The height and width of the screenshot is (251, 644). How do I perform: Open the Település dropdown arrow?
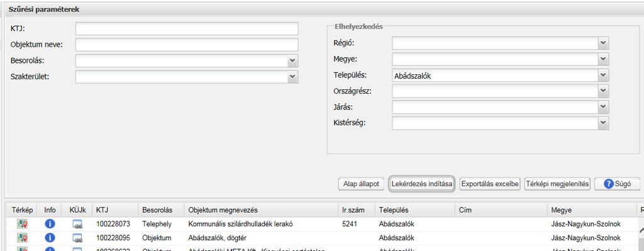point(603,75)
